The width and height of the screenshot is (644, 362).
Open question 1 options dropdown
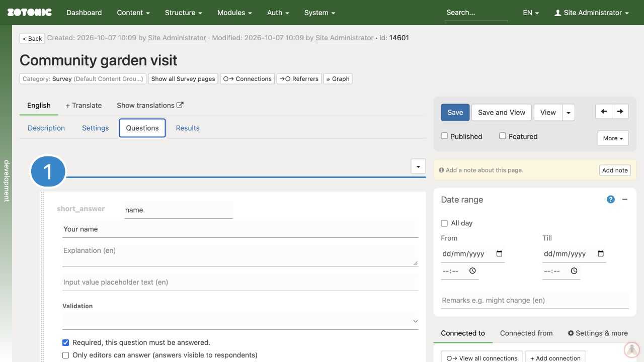[x=418, y=166]
